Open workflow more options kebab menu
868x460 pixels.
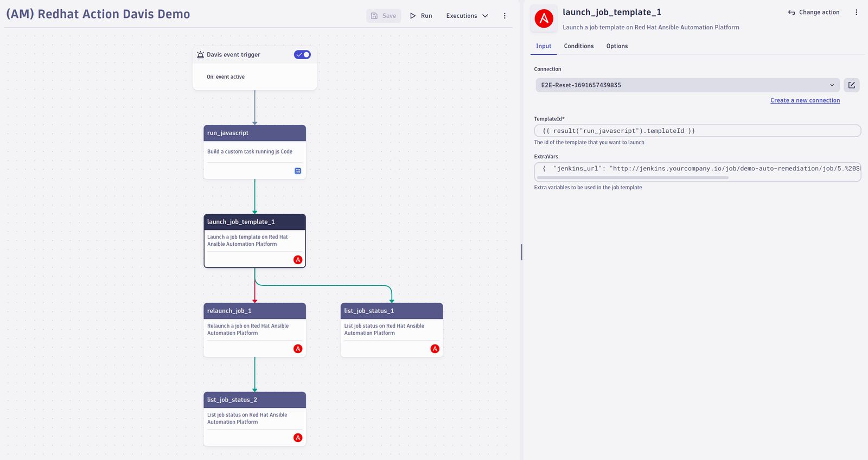(505, 16)
